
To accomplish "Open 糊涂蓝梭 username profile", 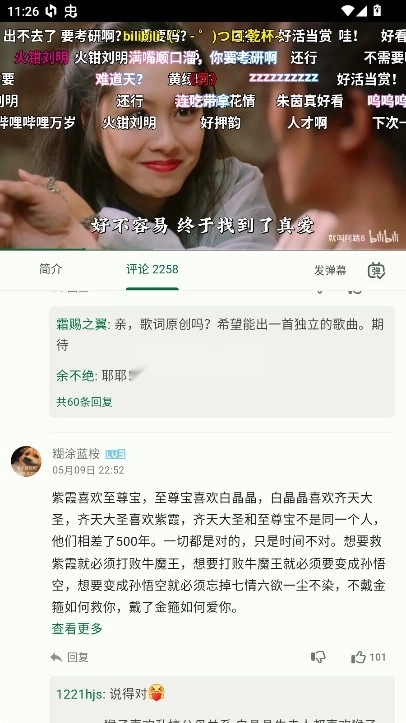I will [76, 454].
